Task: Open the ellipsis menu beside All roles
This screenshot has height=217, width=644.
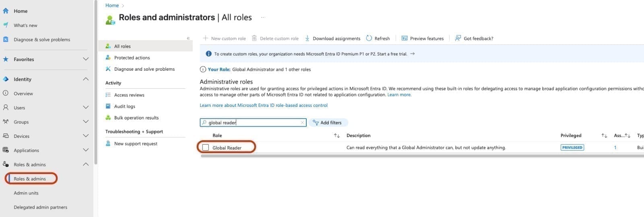Action: pyautogui.click(x=263, y=17)
